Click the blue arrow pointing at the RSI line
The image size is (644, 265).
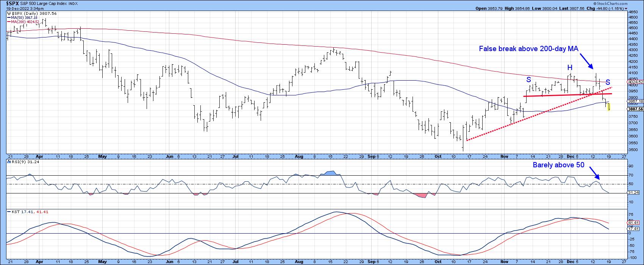tap(595, 175)
